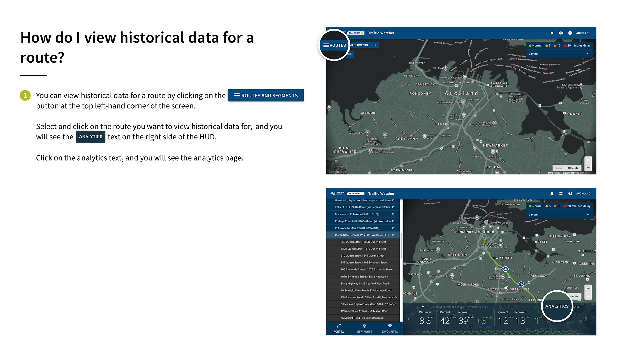644x362 pixels.
Task: Open notifications bell in bottom screenshot
Action: [552, 193]
